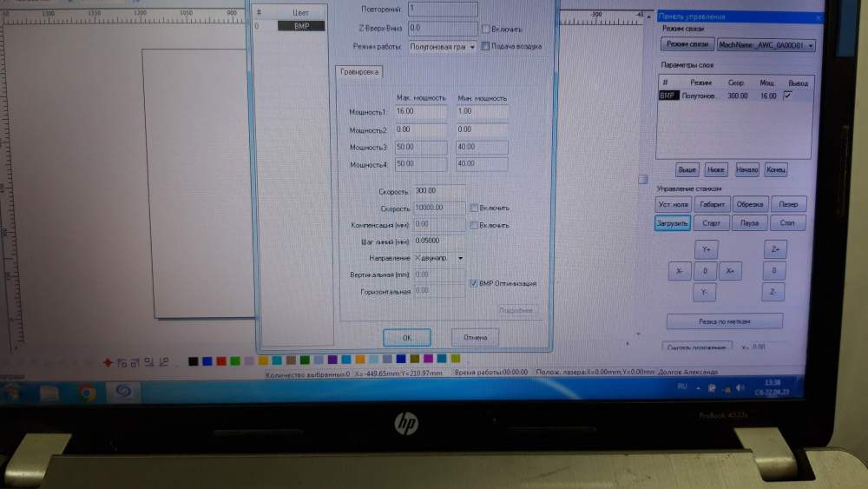Toggle the Вывод checkbox for BMP layer

[787, 96]
